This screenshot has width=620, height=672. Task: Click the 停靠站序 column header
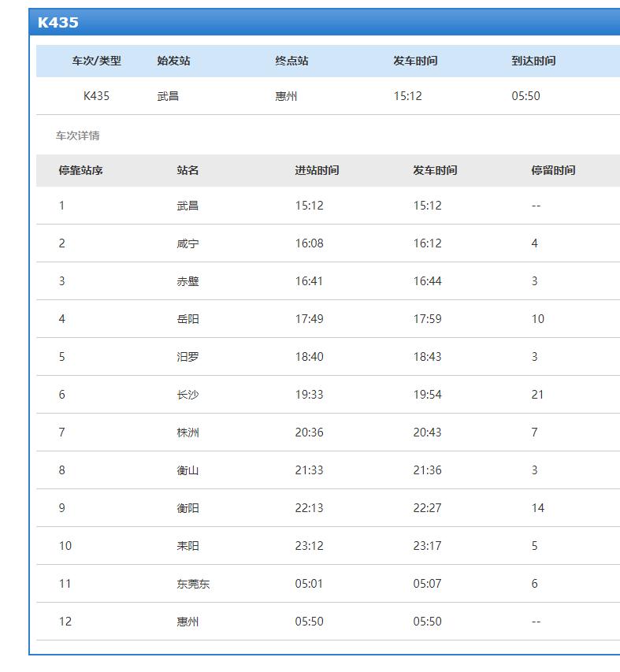click(x=80, y=171)
